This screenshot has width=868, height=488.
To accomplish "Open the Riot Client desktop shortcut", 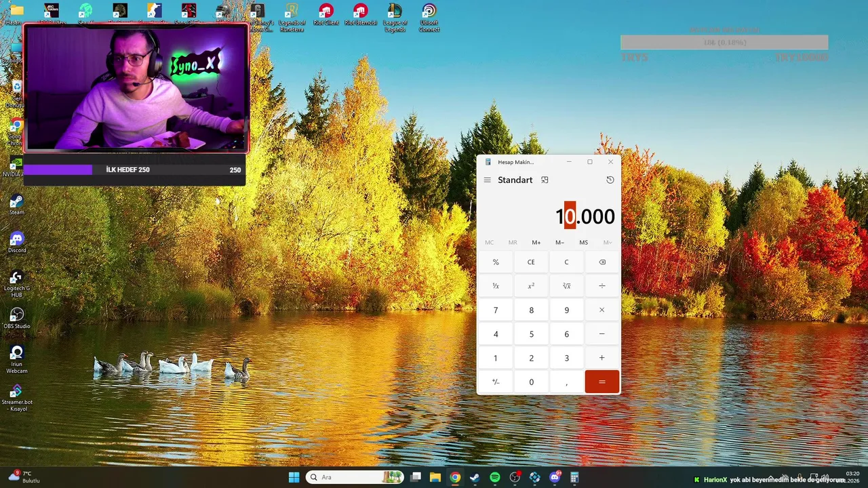I will tap(326, 16).
